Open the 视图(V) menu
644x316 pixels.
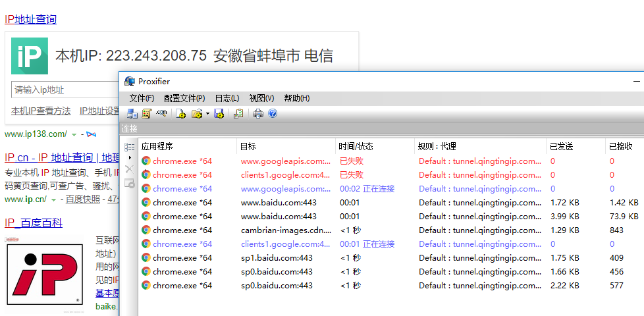261,99
